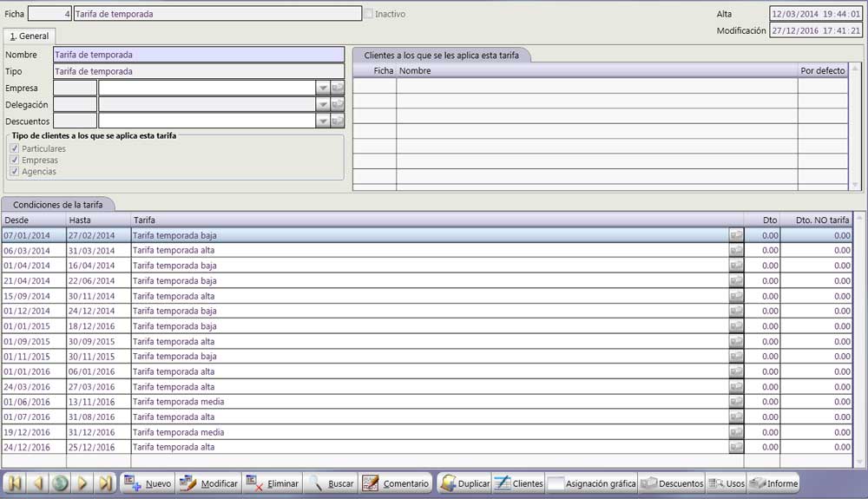Open tariff lookup icon in 21/04/2014 row

point(736,281)
